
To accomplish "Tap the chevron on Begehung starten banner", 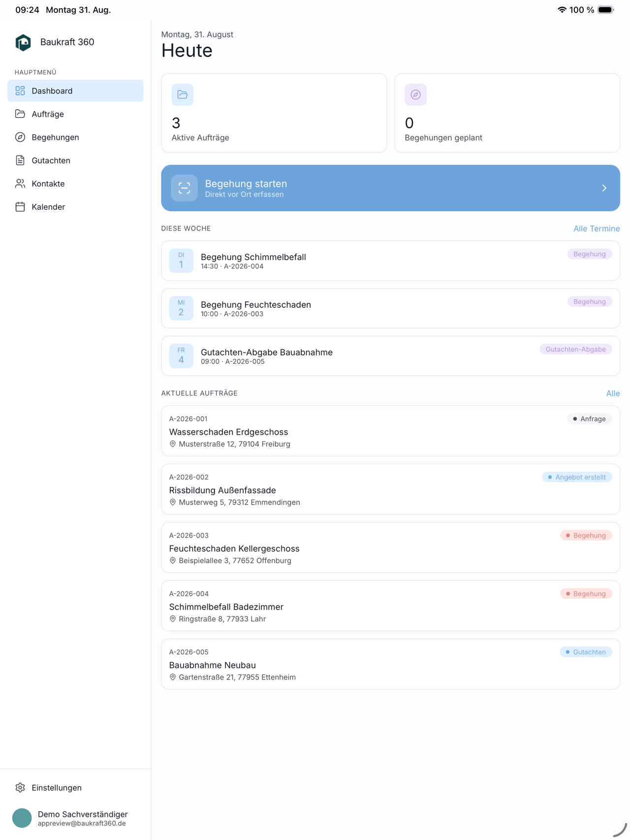I will [x=604, y=188].
